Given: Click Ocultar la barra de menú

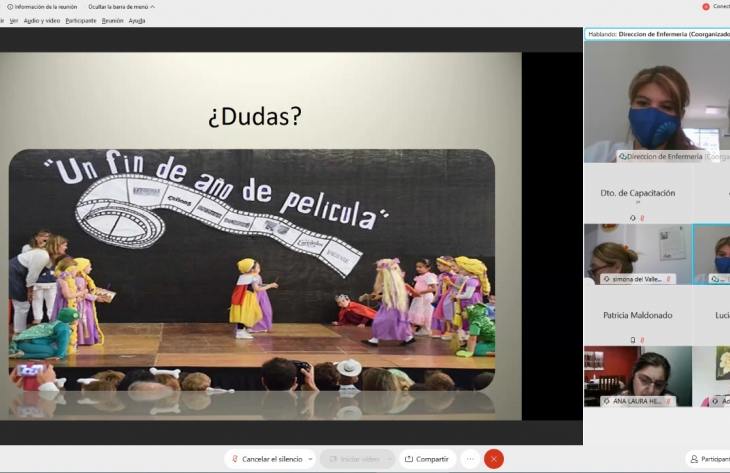Looking at the screenshot, I should [x=121, y=7].
